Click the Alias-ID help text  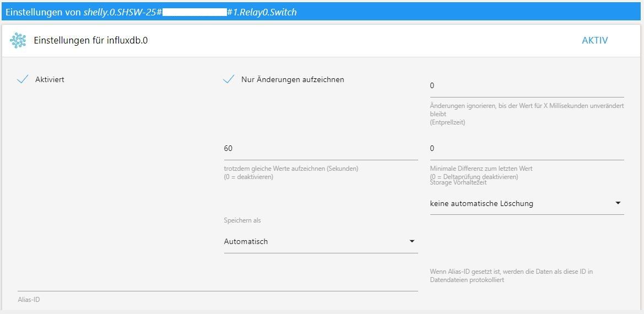tap(511, 275)
